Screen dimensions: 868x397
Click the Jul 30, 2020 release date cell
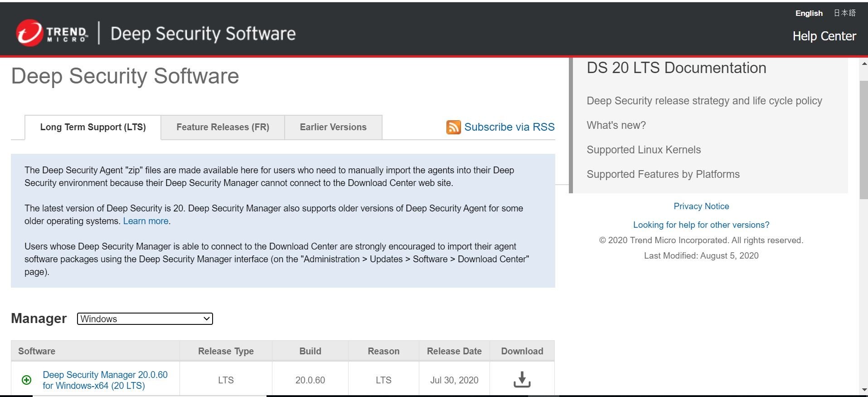(454, 380)
